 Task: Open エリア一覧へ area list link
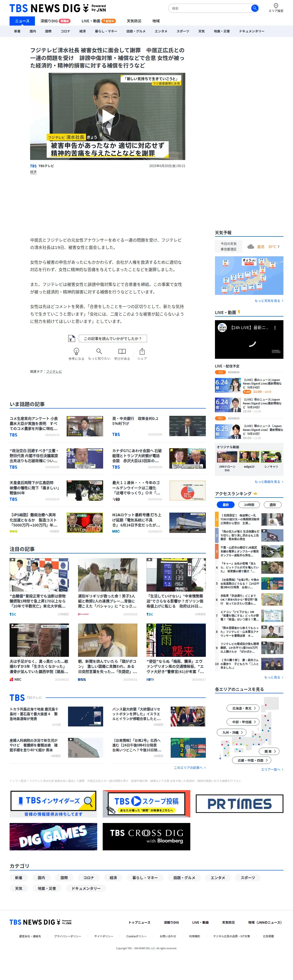coord(272,769)
